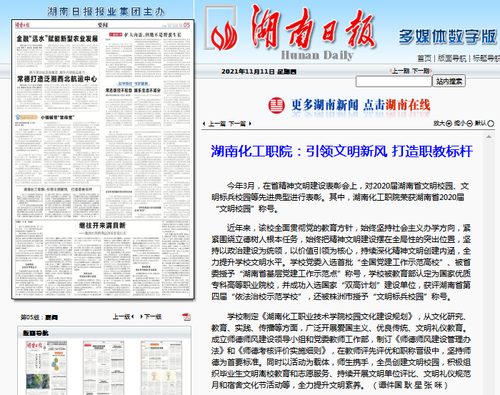Click the 继往开来谋崭新 article on page preview

(103, 226)
